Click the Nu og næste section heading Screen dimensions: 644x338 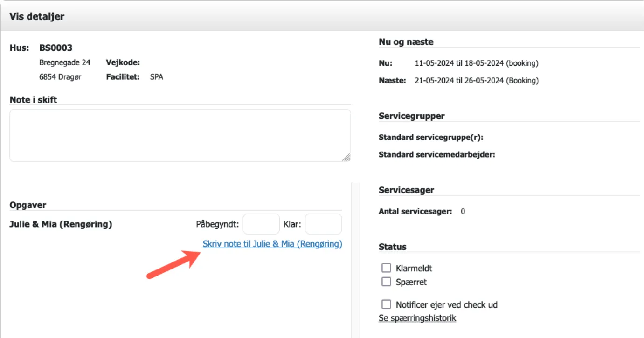[x=405, y=41]
